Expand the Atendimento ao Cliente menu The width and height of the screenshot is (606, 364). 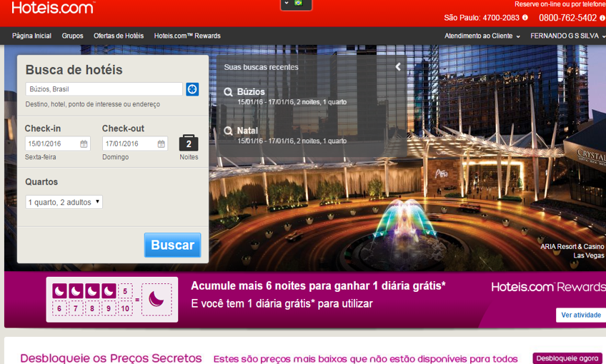[482, 36]
